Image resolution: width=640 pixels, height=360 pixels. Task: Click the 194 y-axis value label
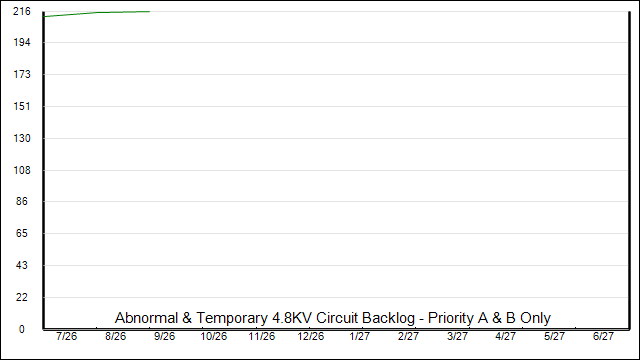22,42
